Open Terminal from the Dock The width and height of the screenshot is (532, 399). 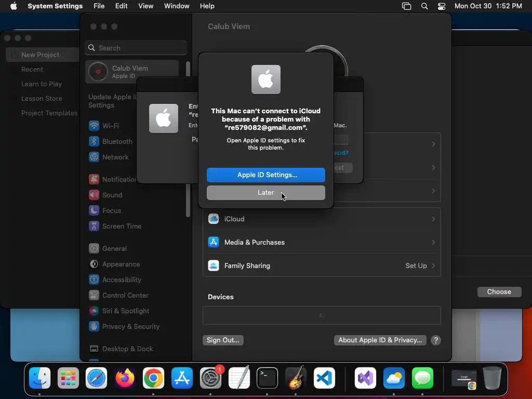pos(267,378)
